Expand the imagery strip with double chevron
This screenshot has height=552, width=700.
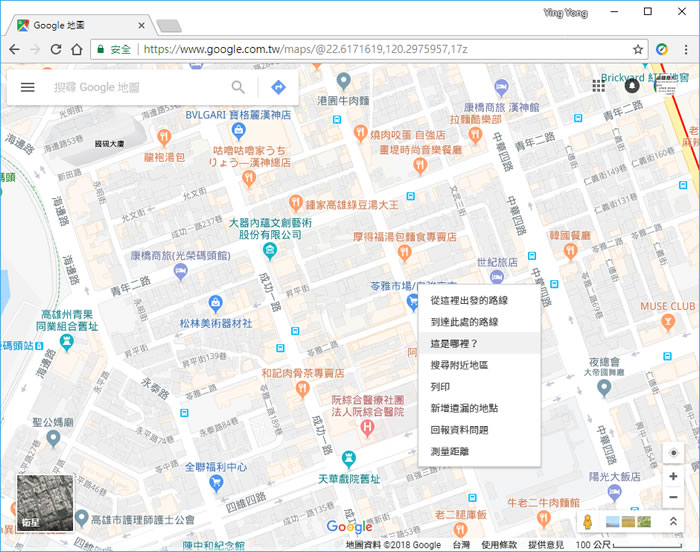674,522
